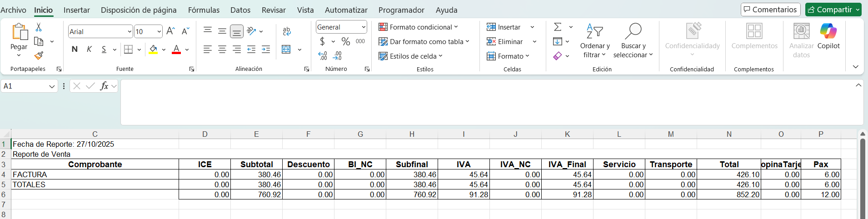
Task: Click the Wrap Text icon
Action: [287, 31]
